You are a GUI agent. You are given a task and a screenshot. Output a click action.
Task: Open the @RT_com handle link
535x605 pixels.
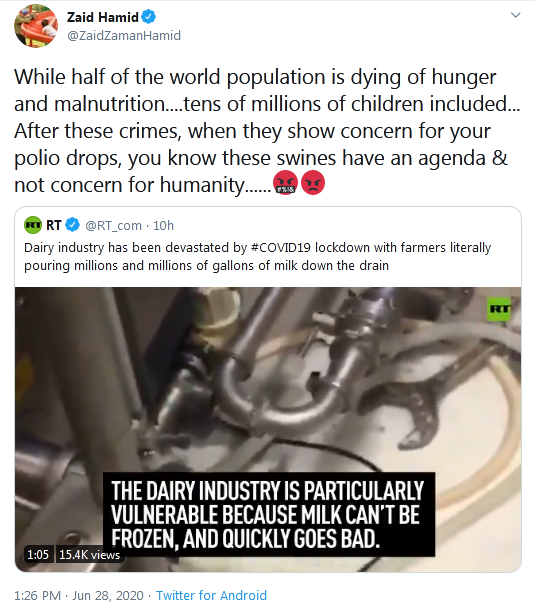point(113,225)
